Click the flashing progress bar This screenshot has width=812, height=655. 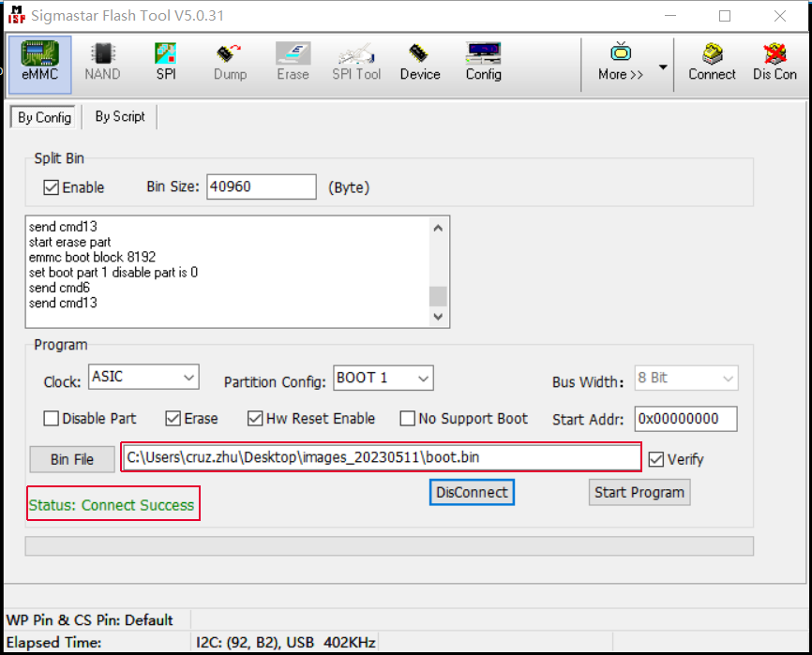[389, 546]
